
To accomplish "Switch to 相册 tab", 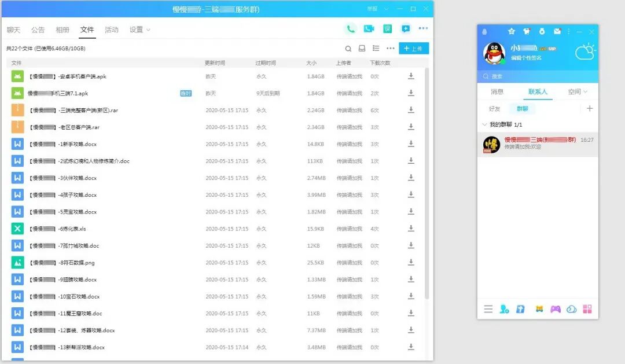I will coord(62,30).
